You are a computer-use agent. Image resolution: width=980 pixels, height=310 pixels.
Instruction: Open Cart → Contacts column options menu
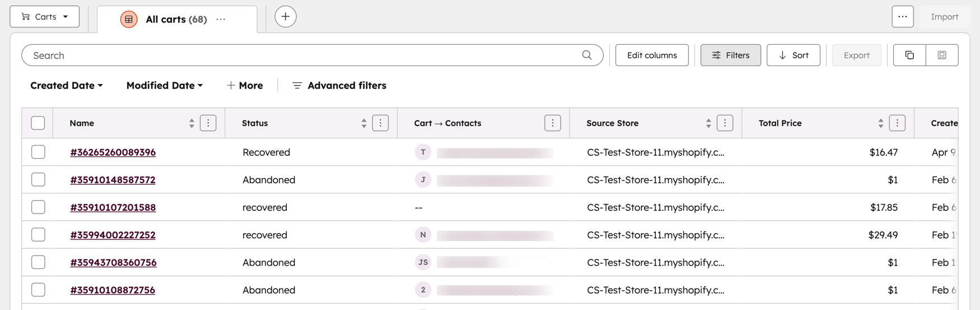[x=552, y=123]
